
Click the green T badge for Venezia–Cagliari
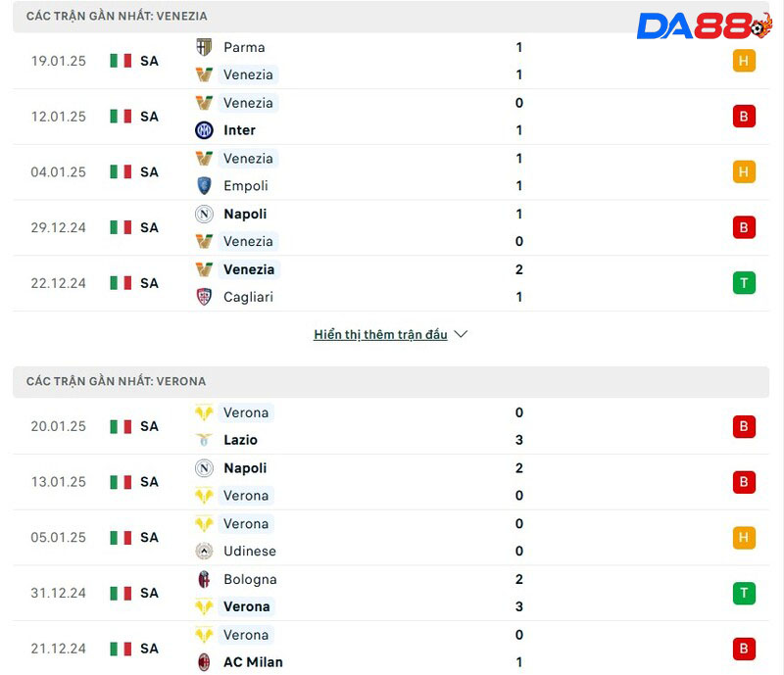pos(744,283)
